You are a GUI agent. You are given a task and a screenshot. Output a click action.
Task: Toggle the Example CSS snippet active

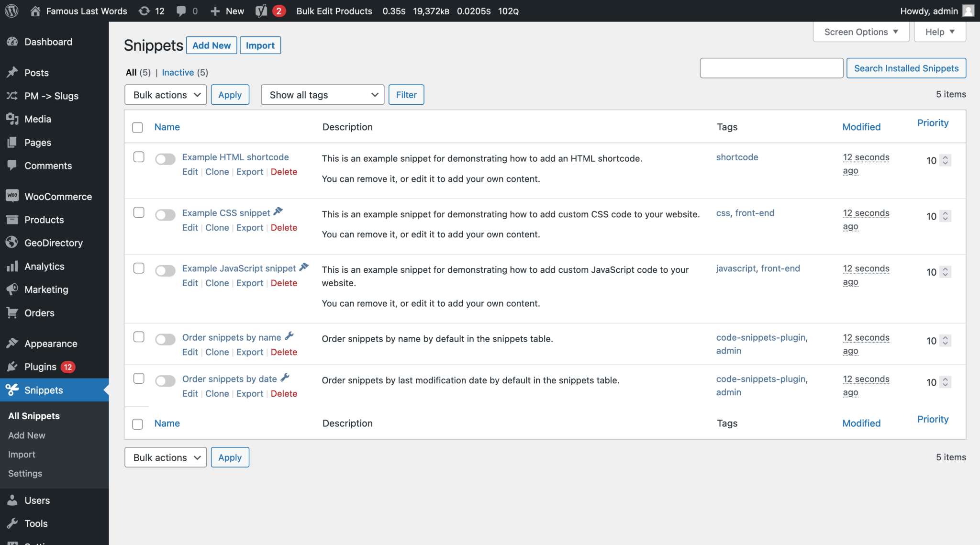(x=165, y=213)
